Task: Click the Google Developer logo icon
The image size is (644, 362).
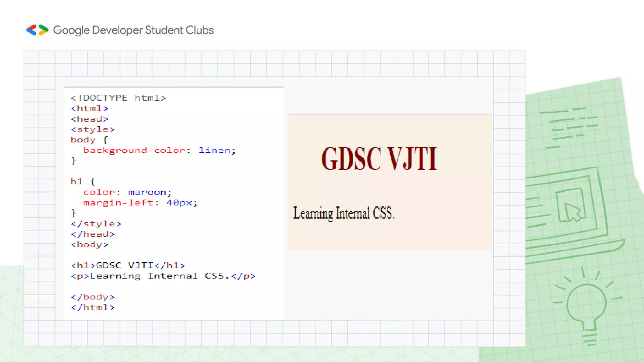Action: (x=37, y=30)
